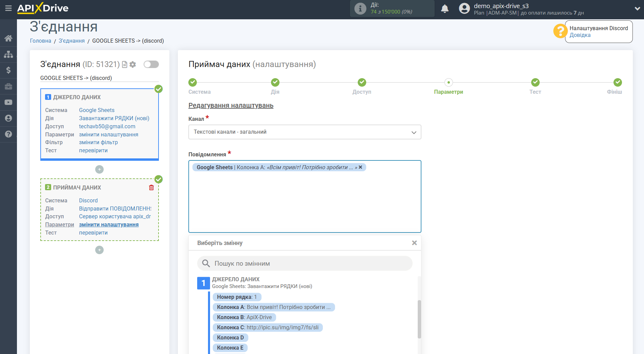Insert the Колонка D variable
Image resolution: width=644 pixels, height=354 pixels.
230,338
